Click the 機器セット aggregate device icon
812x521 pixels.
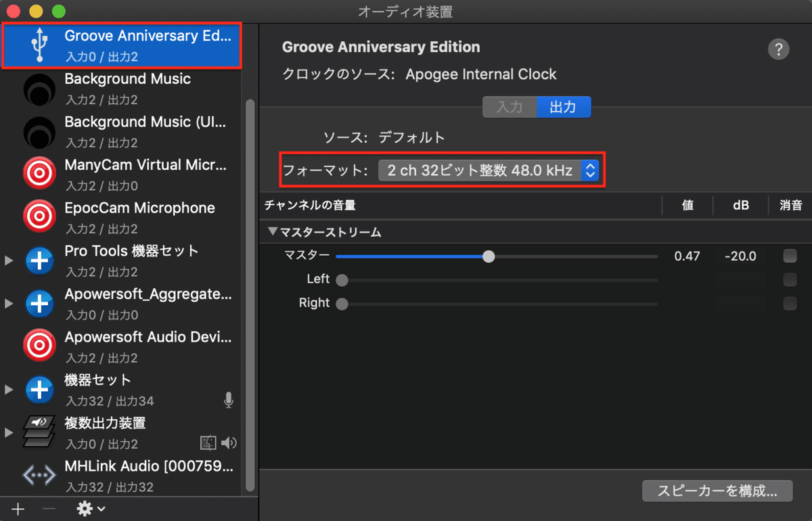(x=39, y=390)
